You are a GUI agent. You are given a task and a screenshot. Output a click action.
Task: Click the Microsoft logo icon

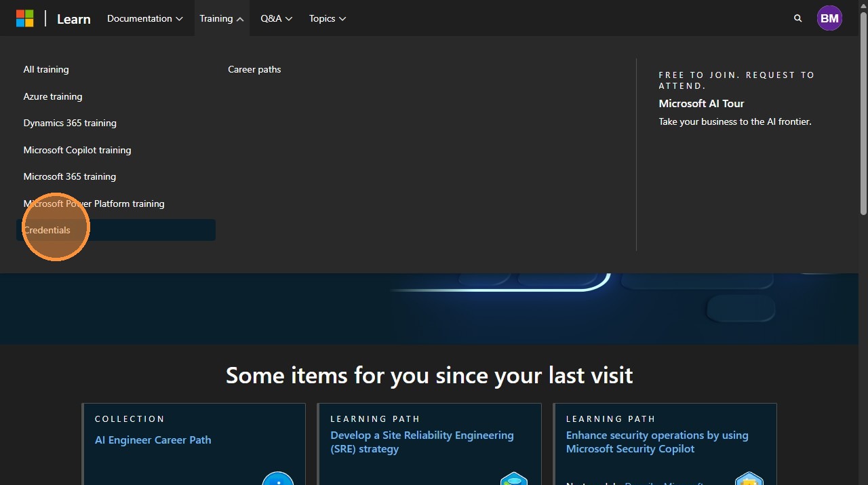pos(25,18)
